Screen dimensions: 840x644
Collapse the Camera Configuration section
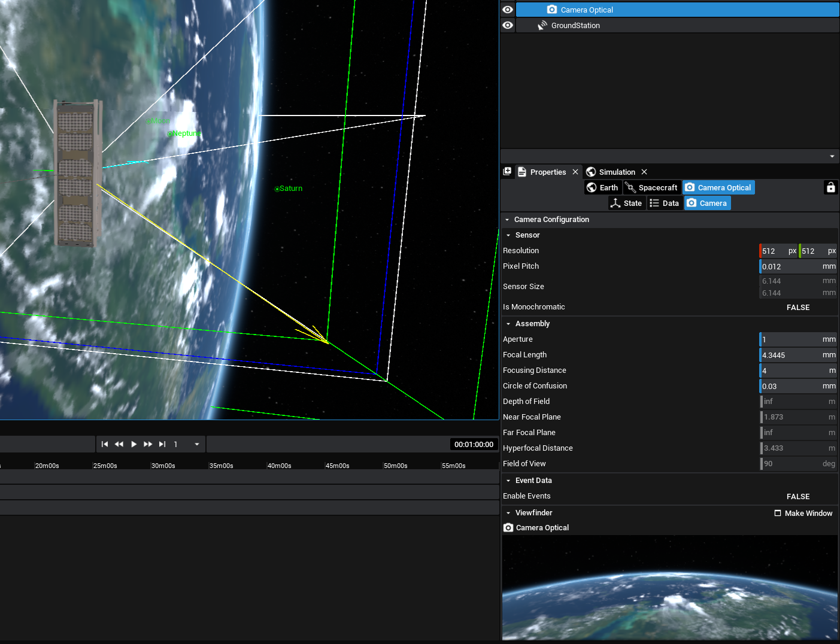507,220
